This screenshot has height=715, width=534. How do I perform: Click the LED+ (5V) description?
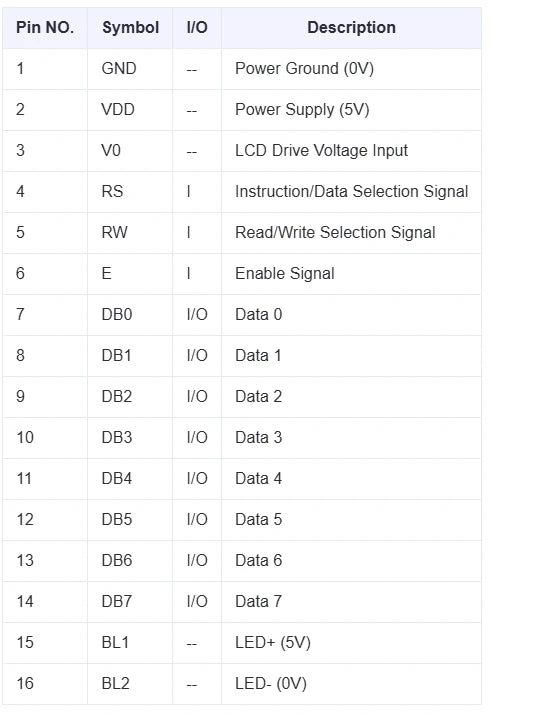[273, 643]
